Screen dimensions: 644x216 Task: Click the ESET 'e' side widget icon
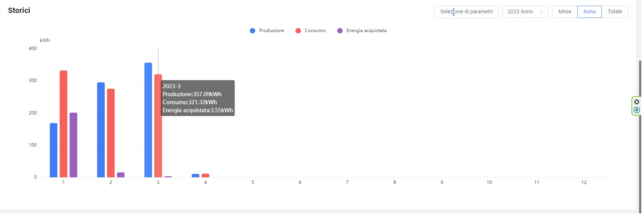point(636,110)
